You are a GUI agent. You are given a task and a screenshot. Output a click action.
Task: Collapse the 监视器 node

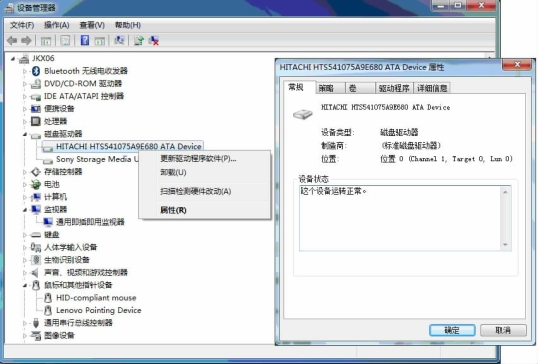pos(25,210)
